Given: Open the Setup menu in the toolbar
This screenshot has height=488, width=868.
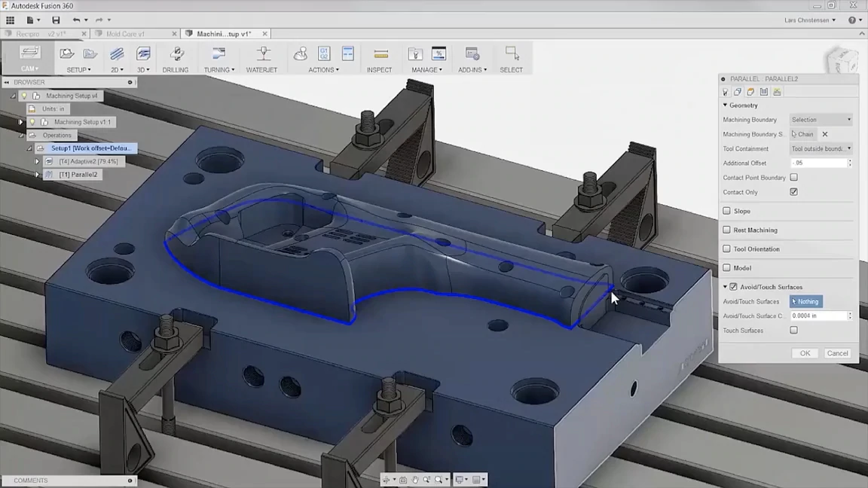Looking at the screenshot, I should tap(78, 69).
